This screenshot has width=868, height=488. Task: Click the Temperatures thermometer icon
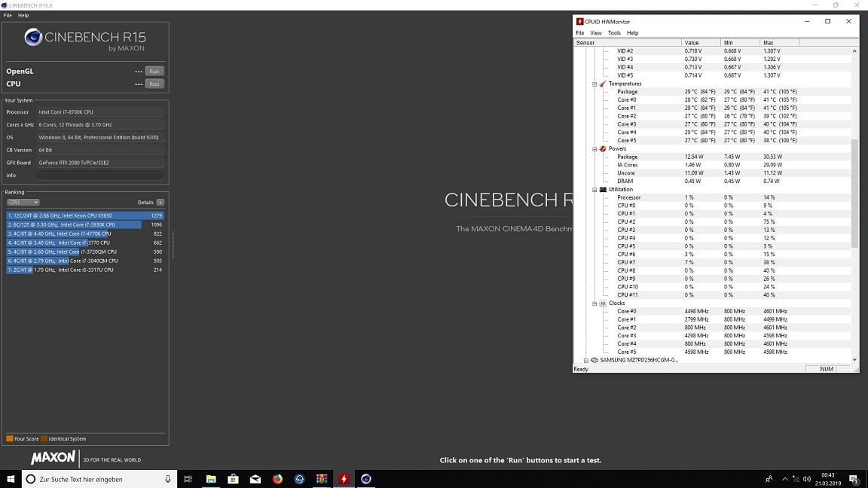click(x=603, y=84)
